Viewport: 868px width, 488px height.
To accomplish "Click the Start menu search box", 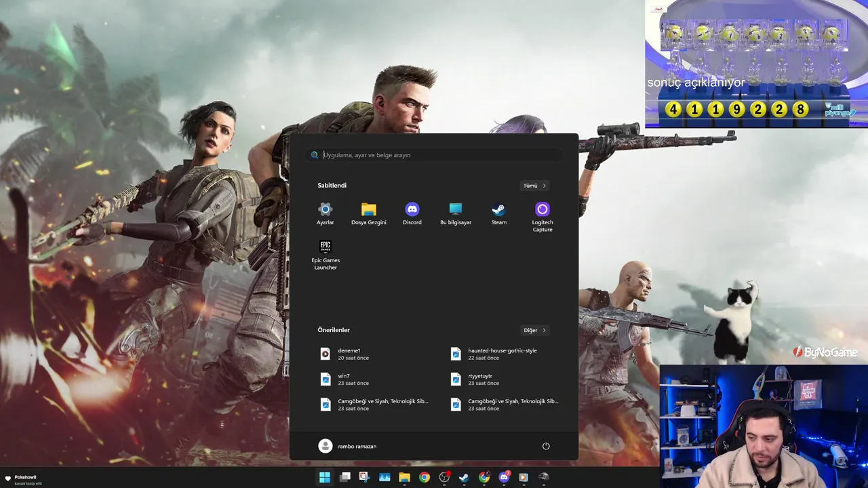I will click(434, 155).
